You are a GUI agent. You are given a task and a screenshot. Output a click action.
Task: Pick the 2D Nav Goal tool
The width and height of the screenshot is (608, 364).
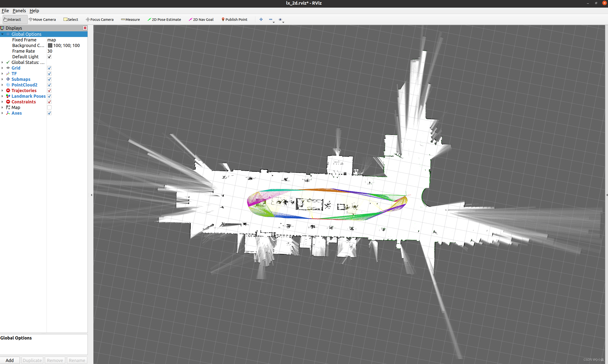[x=201, y=20]
